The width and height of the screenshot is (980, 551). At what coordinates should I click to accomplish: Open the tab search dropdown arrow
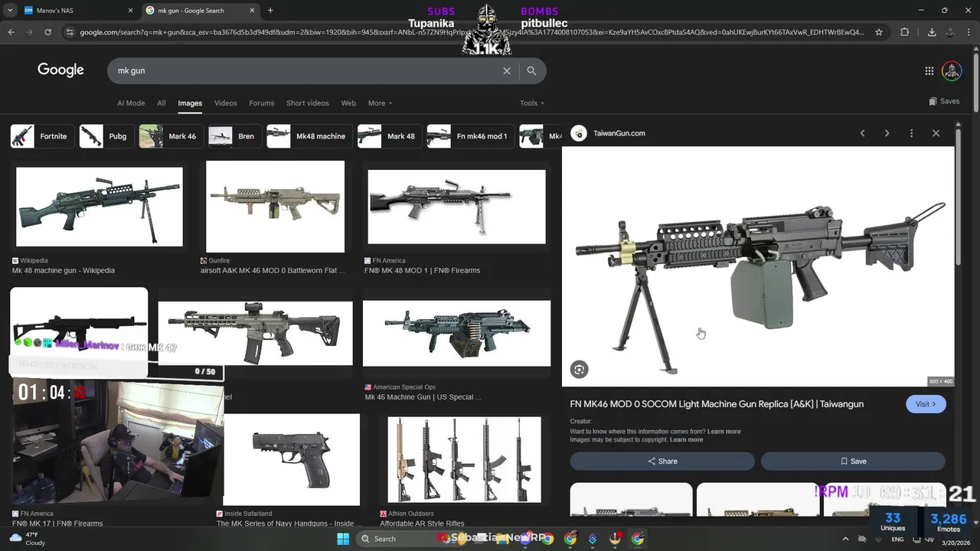(11, 11)
